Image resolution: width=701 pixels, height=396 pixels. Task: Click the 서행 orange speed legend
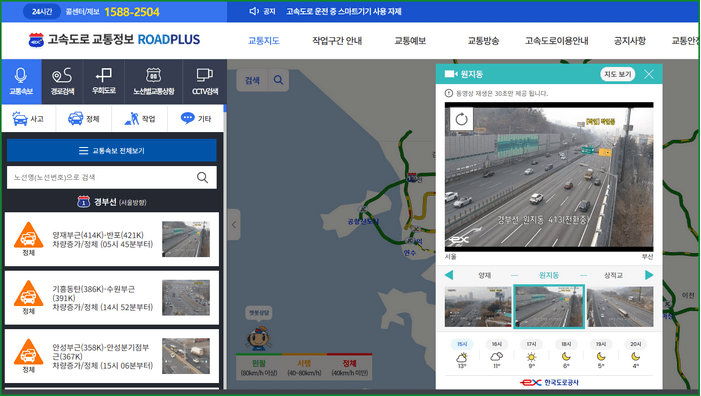[x=304, y=367]
